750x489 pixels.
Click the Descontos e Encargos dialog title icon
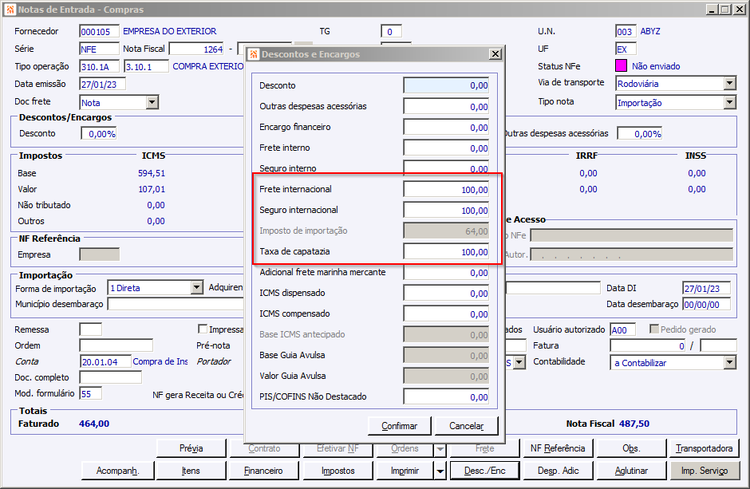(x=254, y=54)
